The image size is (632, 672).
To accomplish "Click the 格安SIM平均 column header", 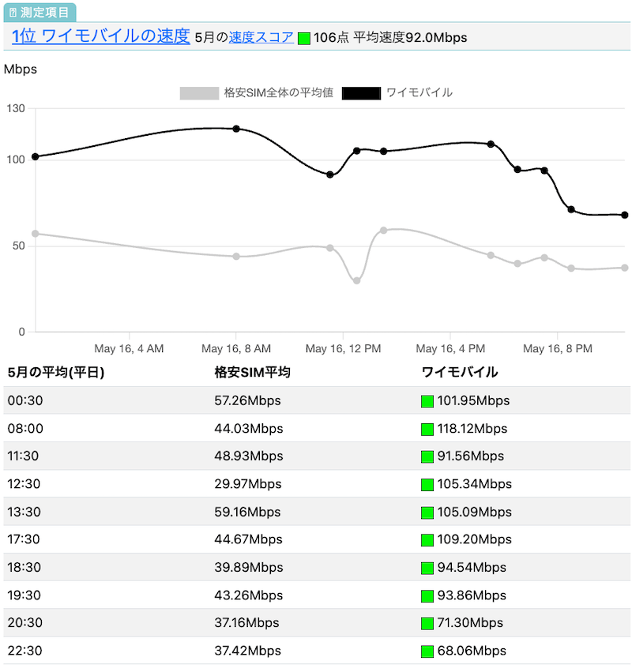I will (x=253, y=372).
